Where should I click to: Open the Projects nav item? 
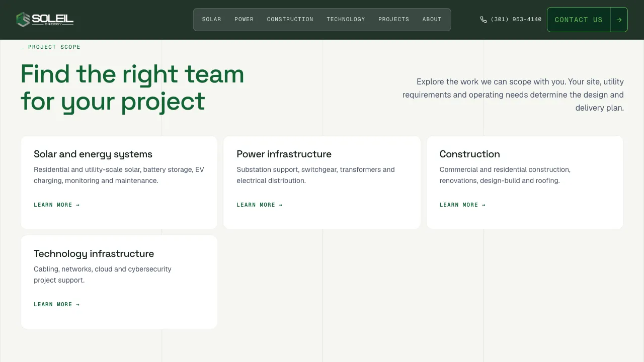point(394,20)
